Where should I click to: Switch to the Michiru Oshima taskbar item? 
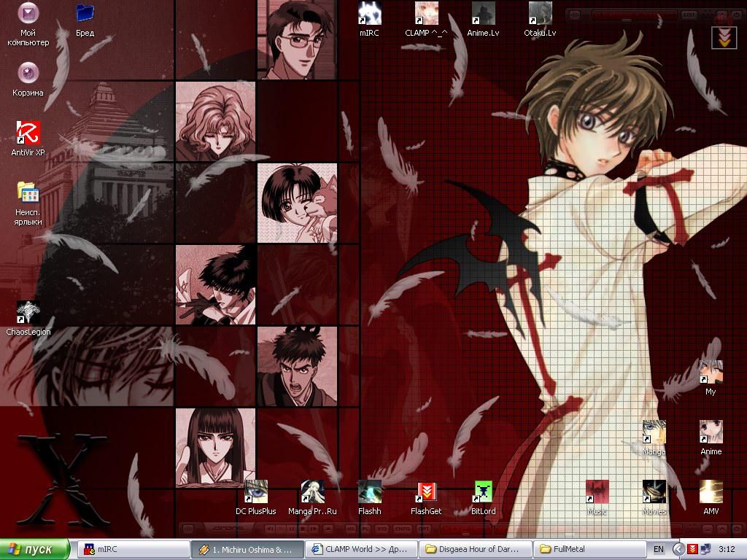247,549
